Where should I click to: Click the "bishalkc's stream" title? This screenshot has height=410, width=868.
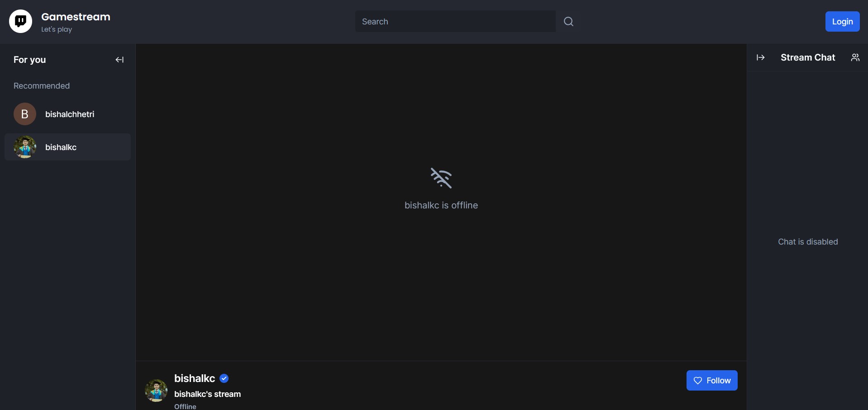207,394
